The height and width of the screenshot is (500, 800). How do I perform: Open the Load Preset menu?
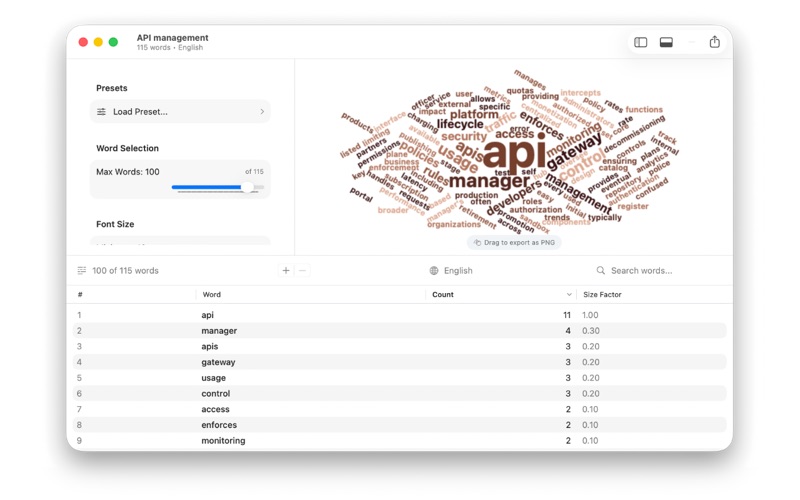(x=180, y=112)
